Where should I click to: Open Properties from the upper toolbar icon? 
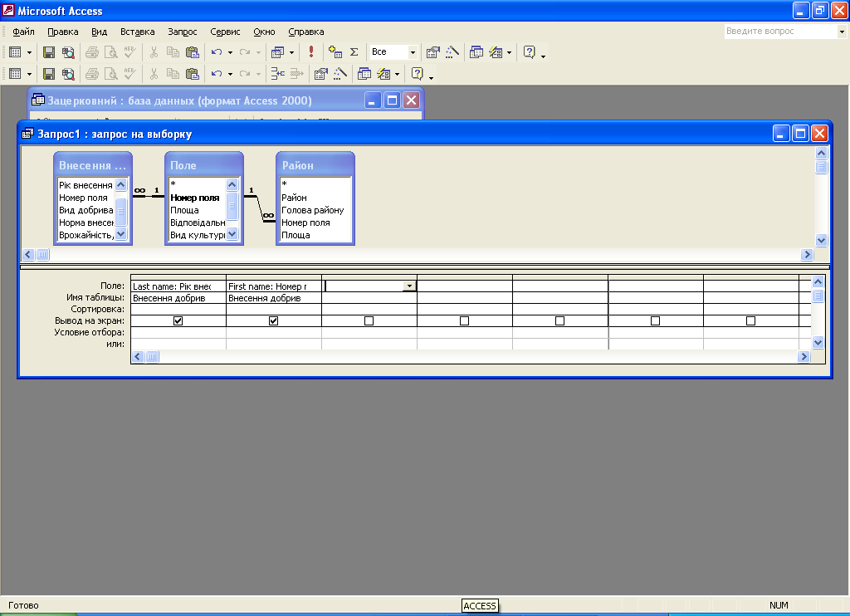[x=432, y=52]
